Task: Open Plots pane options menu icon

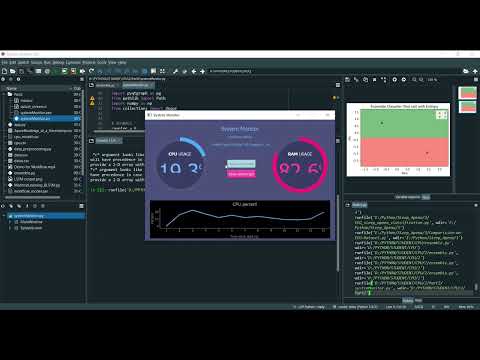Action: click(476, 80)
